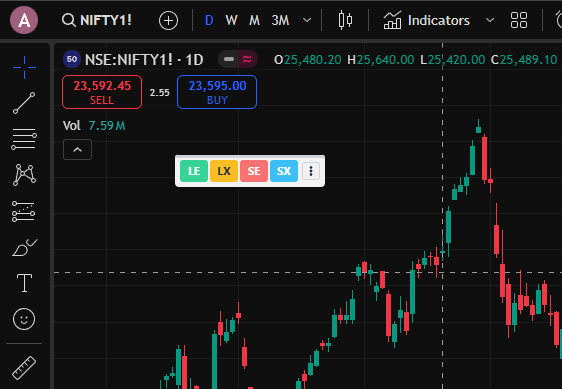The width and height of the screenshot is (562, 389).
Task: Toggle the pink delayed data indicator
Action: [x=247, y=59]
